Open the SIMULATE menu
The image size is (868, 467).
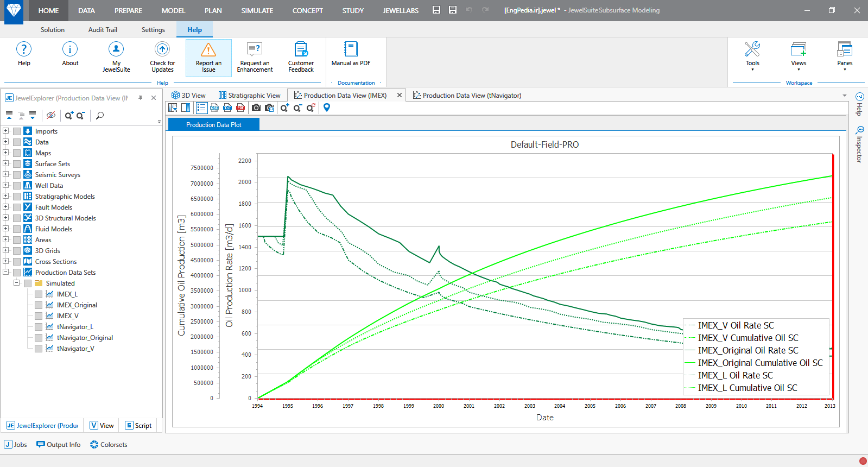pyautogui.click(x=257, y=10)
